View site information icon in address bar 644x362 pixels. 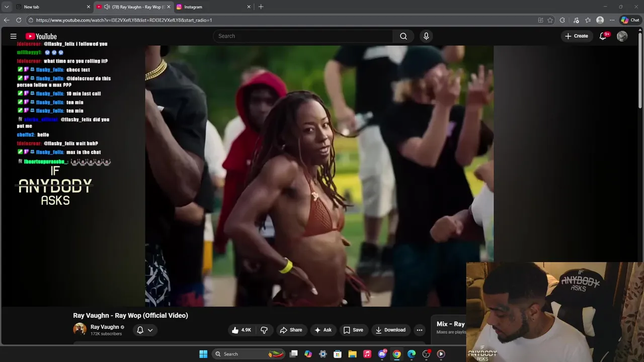(31, 20)
